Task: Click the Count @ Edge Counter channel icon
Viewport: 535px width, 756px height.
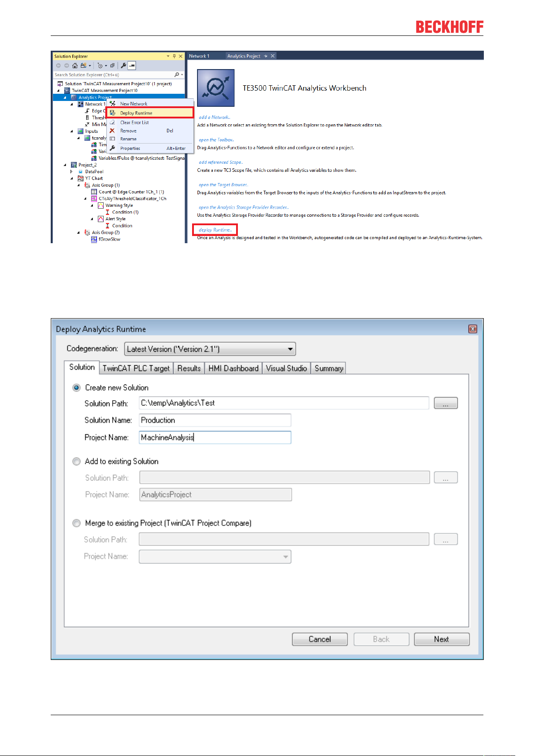Action: pos(94,192)
